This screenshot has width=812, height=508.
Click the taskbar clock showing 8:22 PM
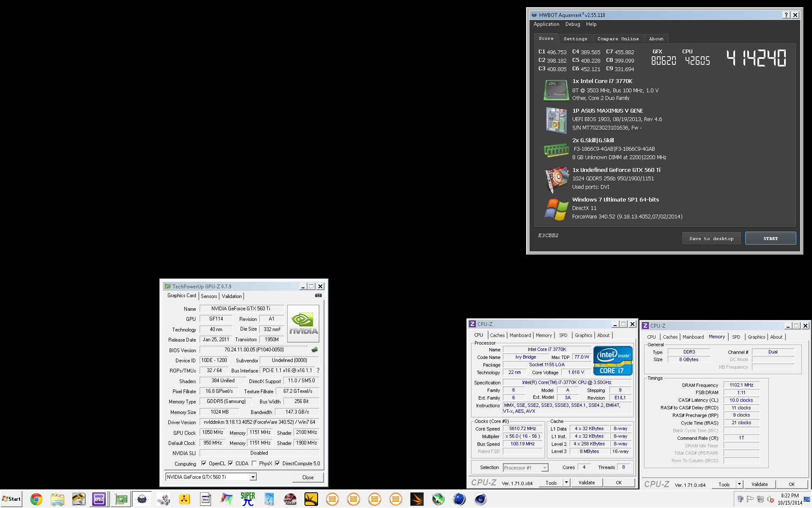790,499
